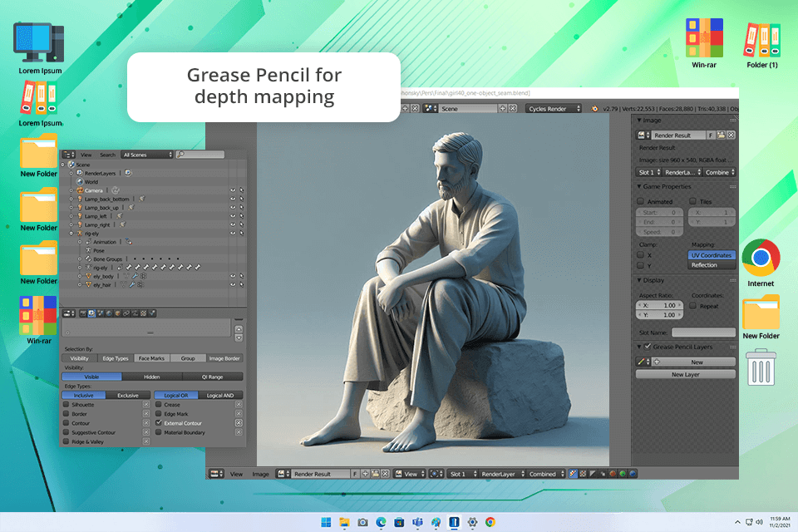The image size is (798, 532).
Task: Click New Layer button
Action: coord(686,374)
